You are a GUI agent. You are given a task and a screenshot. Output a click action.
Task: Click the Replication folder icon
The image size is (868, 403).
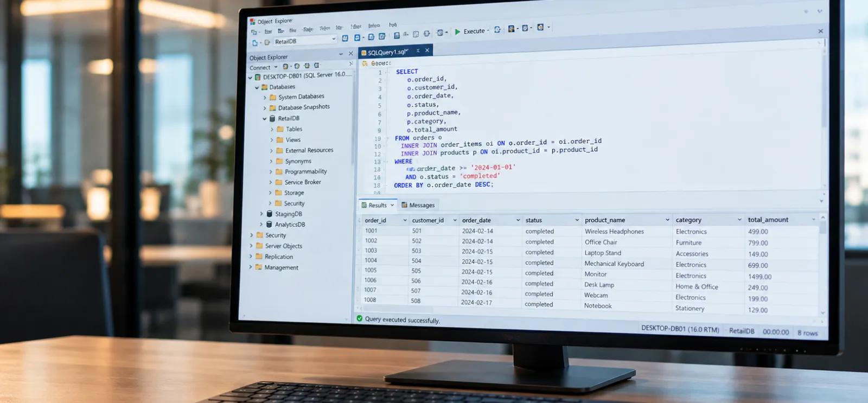click(x=259, y=257)
